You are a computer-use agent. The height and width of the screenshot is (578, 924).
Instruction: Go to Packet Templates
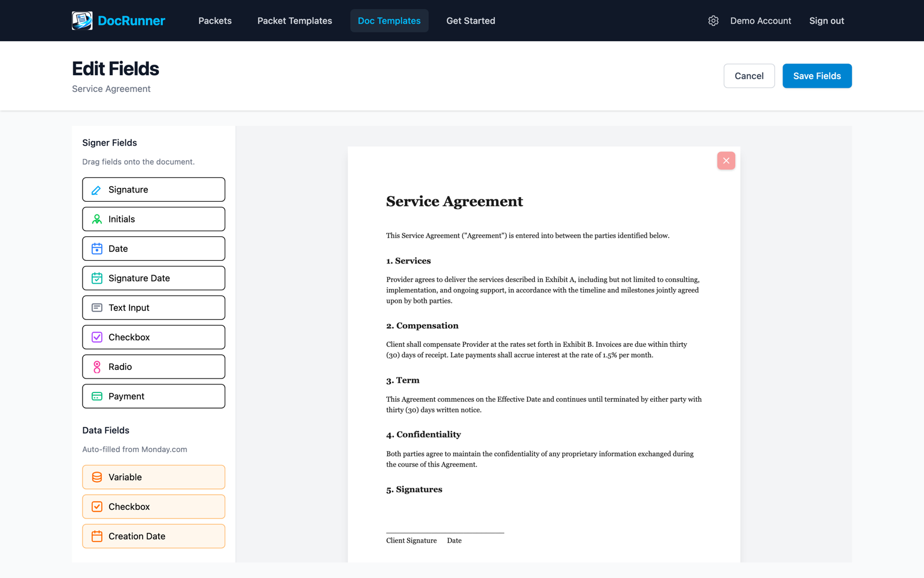[x=295, y=21]
